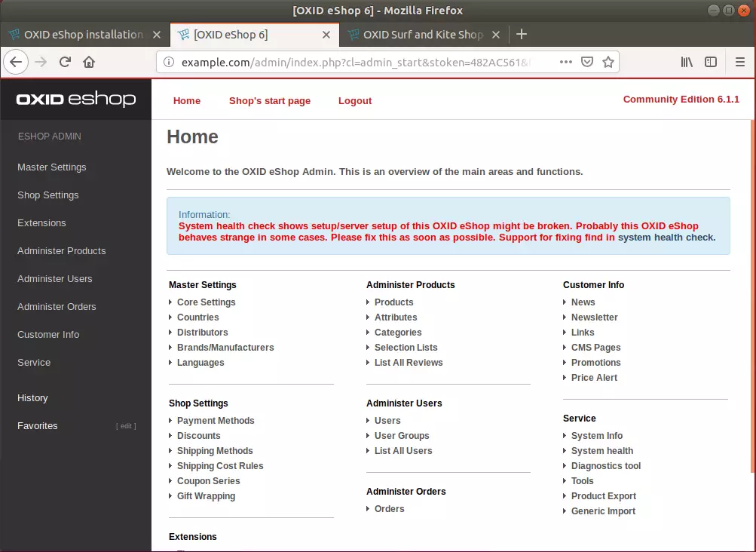Screen dimensions: 756x552
Task: Open the Promotions link
Action: [x=596, y=363]
